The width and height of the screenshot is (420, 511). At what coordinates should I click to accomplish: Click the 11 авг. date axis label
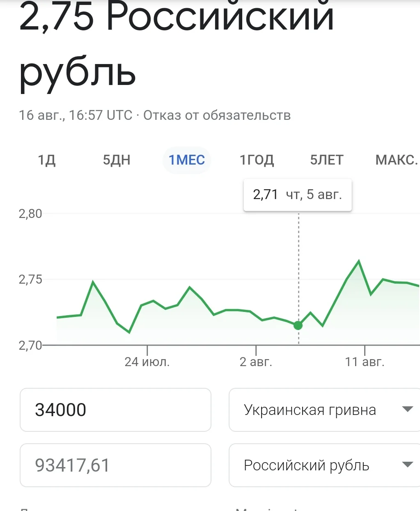365,362
